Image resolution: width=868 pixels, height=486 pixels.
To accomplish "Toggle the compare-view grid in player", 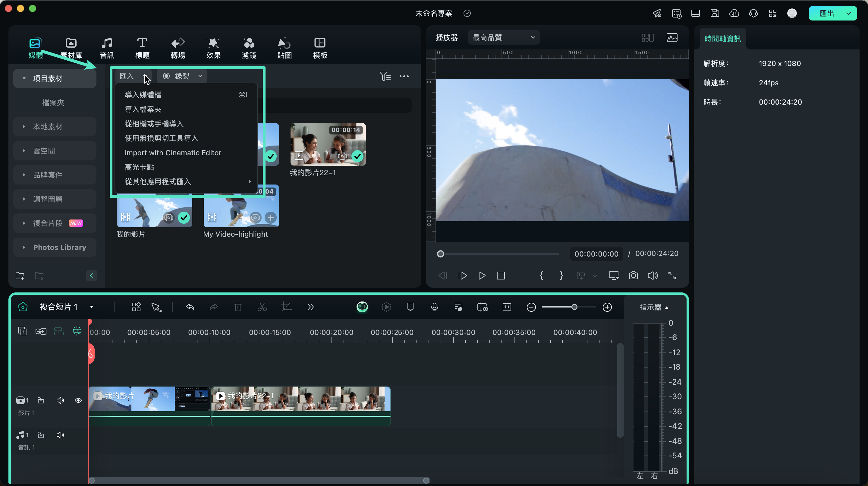I will click(x=648, y=37).
